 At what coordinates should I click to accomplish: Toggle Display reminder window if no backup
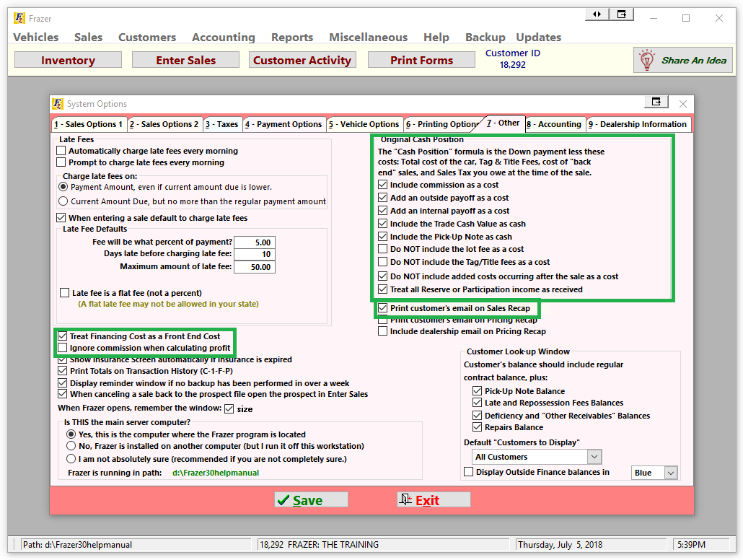pos(63,382)
